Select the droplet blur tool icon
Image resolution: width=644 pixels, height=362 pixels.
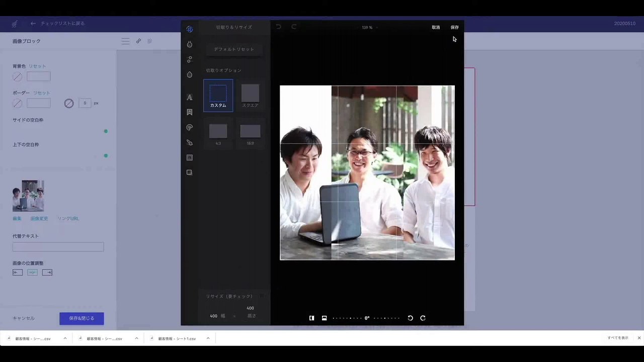point(189,74)
